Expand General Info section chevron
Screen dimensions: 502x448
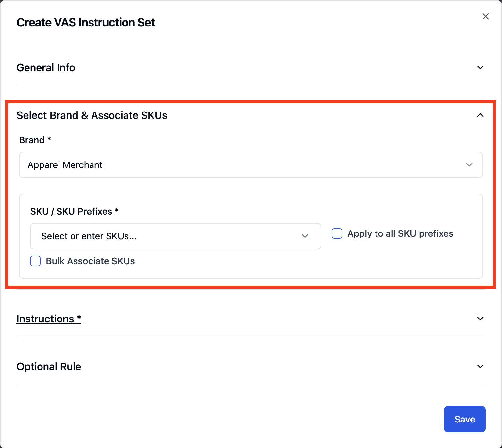point(480,67)
